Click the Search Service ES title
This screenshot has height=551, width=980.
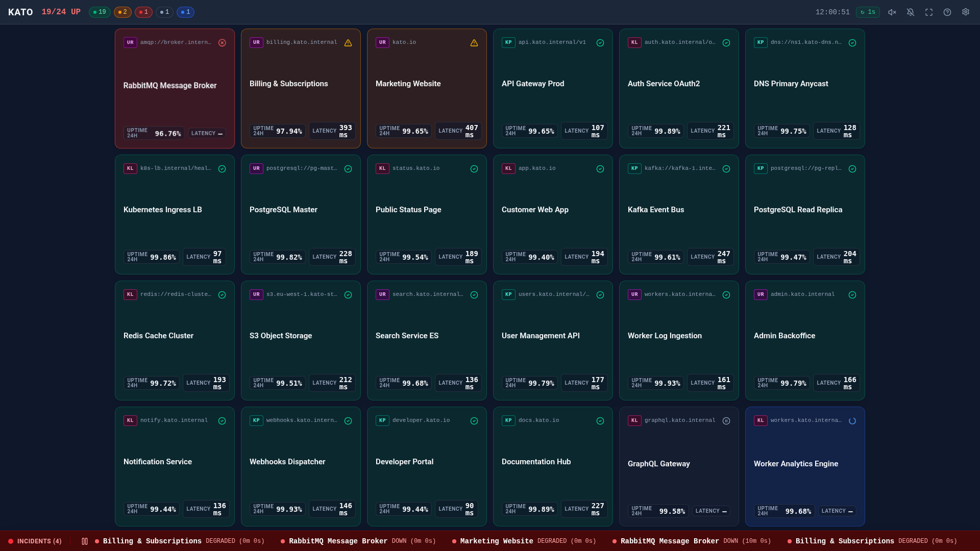click(407, 336)
